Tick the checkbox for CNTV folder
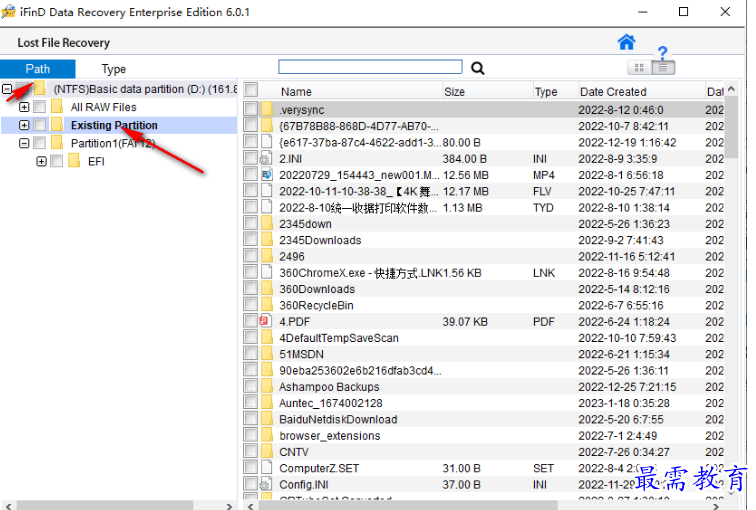The width and height of the screenshot is (756, 510). (x=251, y=451)
